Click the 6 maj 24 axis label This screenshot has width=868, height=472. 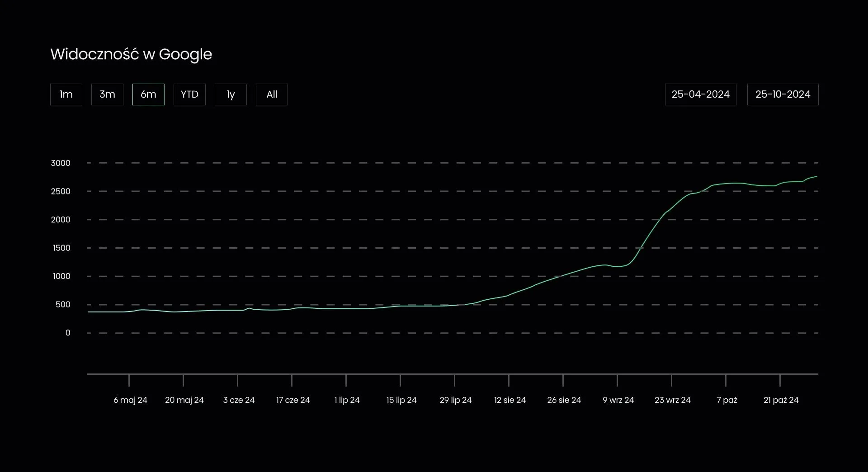pos(130,400)
